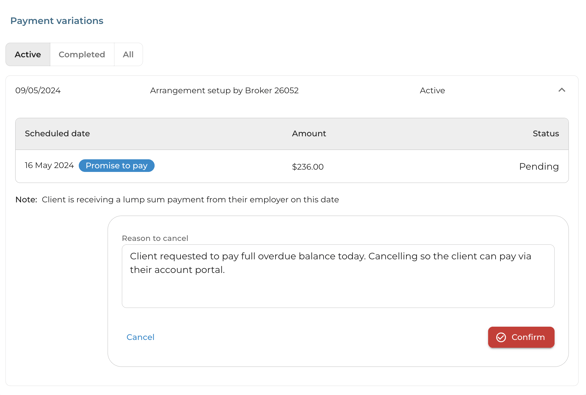Image resolution: width=586 pixels, height=395 pixels.
Task: Click the Pending status value
Action: 539,167
